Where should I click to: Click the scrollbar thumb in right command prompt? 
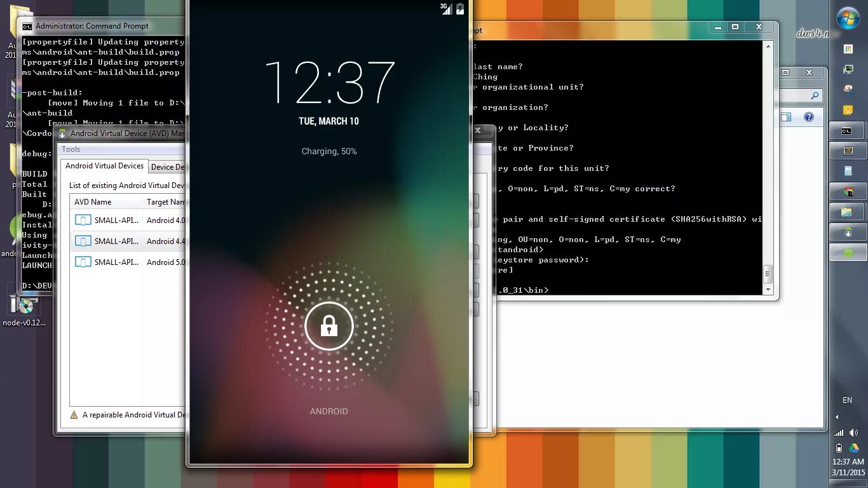pos(768,274)
